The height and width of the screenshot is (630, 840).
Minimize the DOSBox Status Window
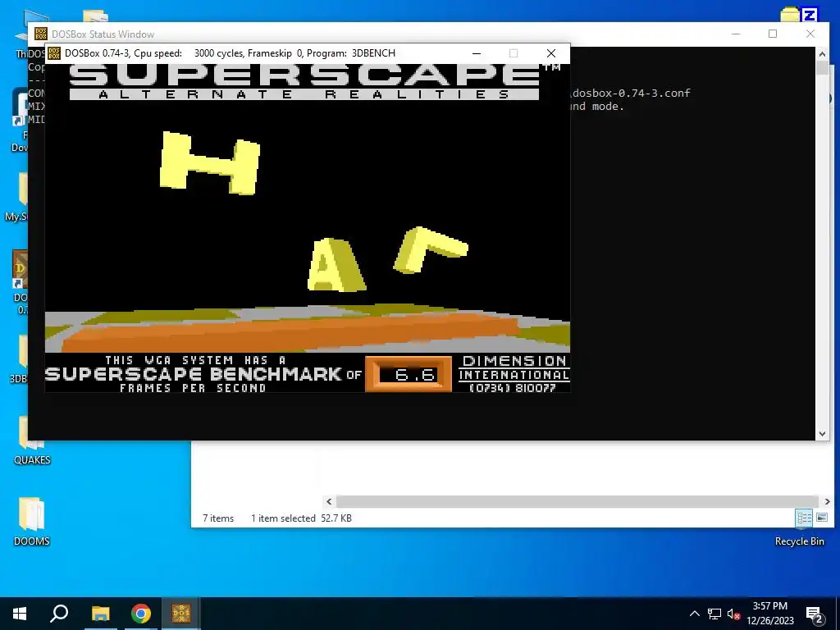[x=736, y=34]
